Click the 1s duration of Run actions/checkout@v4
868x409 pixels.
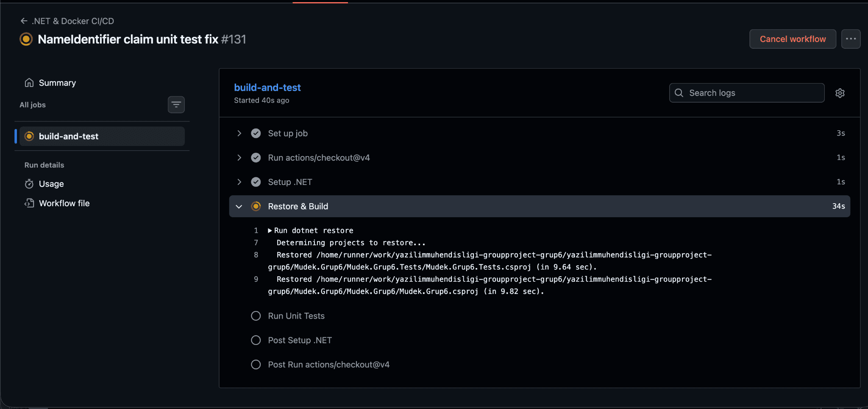[841, 157]
